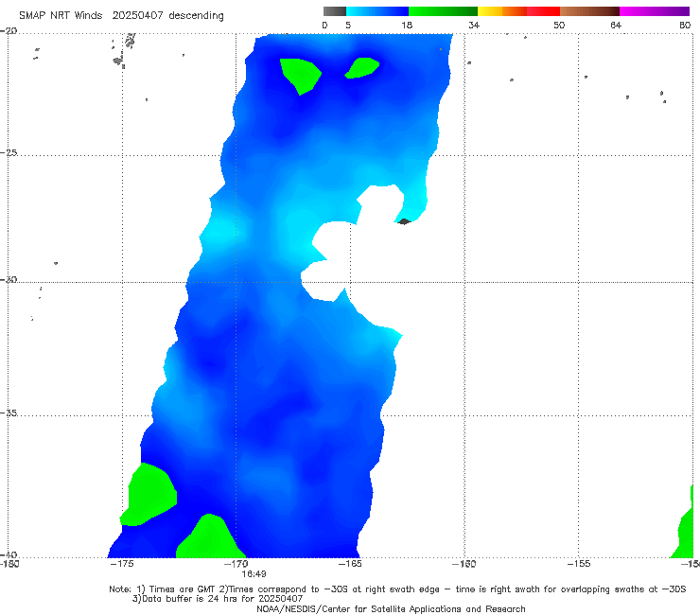Click the note text 'Times are GMT'
This screenshot has height=615, width=700.
click(184, 589)
